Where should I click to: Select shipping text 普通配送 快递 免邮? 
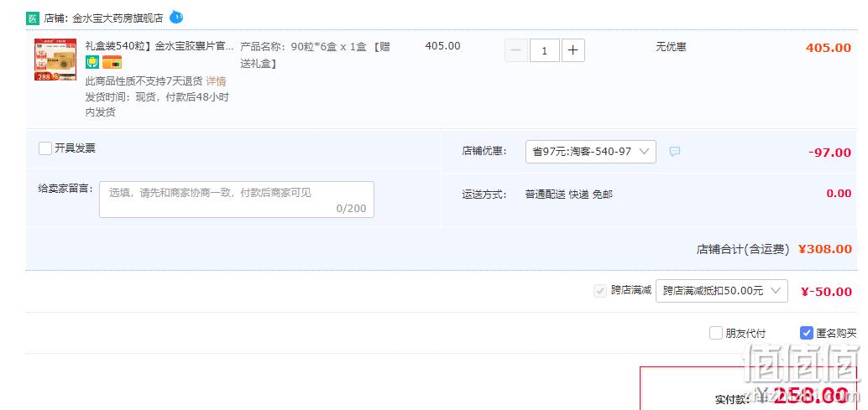(x=568, y=195)
